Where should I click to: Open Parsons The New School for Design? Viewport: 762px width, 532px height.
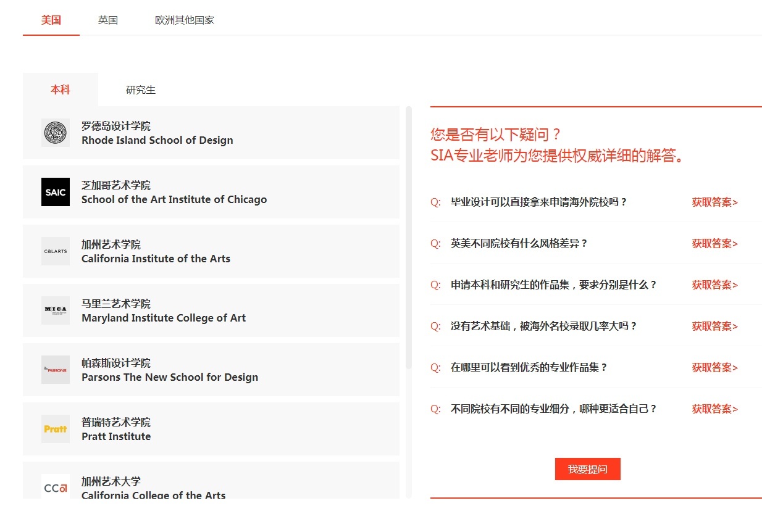[x=170, y=377]
